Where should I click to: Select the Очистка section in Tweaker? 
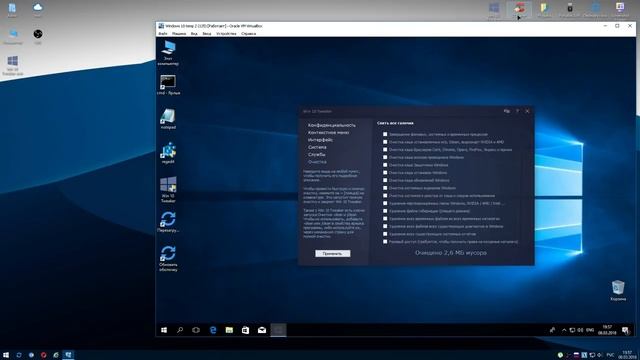click(317, 162)
